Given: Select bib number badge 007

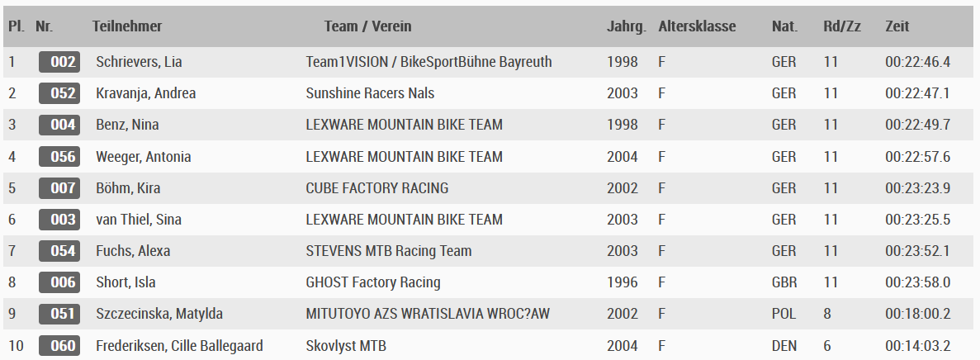Looking at the screenshot, I should [x=59, y=187].
